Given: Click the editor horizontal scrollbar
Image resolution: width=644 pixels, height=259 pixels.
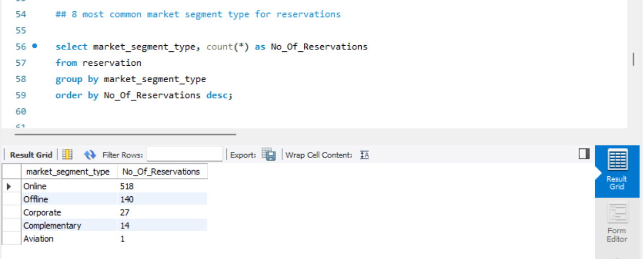Looking at the screenshot, I should (125, 135).
